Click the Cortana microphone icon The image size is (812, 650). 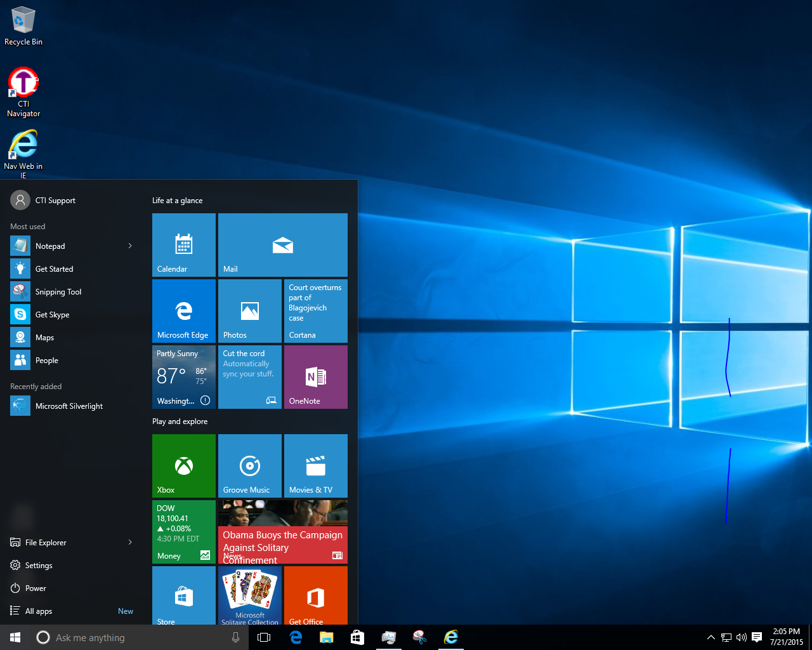[235, 637]
